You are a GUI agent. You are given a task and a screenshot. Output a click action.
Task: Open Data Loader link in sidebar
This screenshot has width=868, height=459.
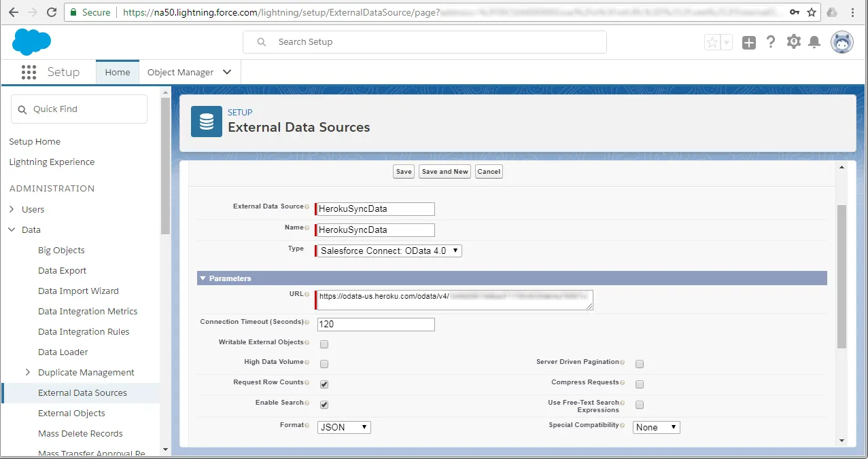[63, 352]
